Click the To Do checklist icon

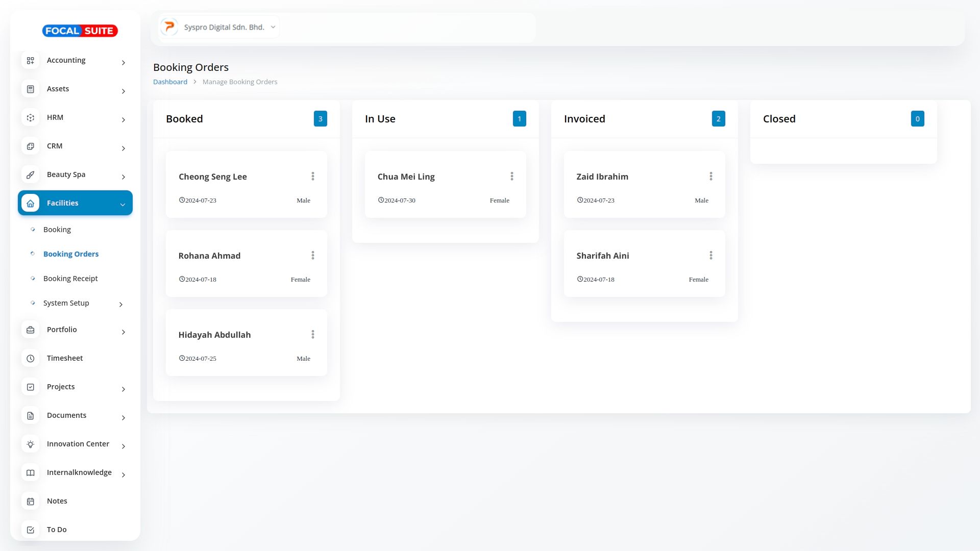point(31,530)
